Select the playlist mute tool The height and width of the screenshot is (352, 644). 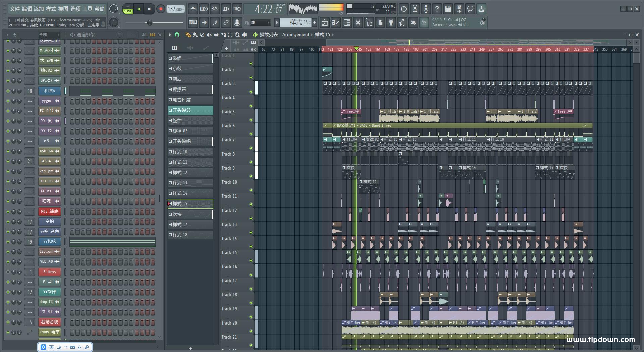pyautogui.click(x=209, y=35)
